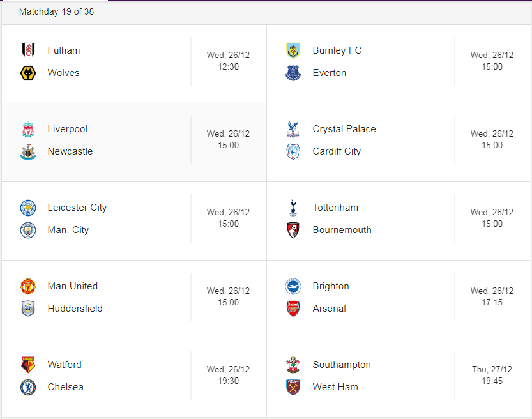
Task: Open the Man. City team link
Action: point(68,230)
